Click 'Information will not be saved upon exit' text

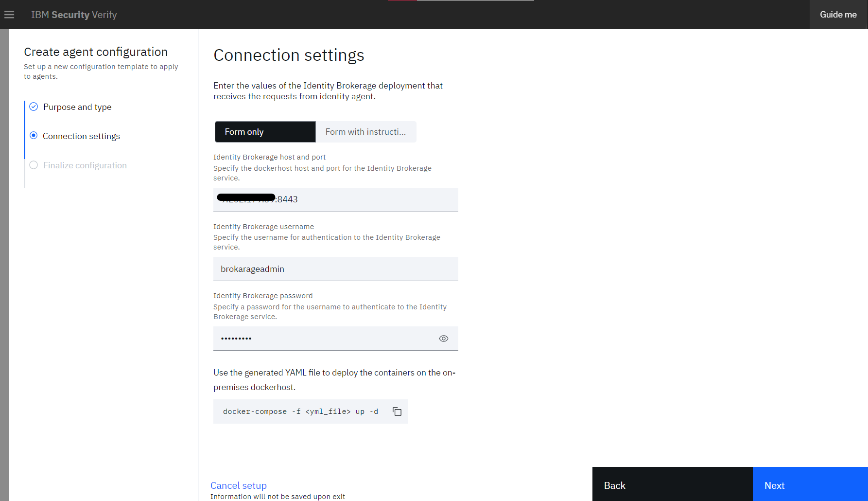[x=278, y=497]
